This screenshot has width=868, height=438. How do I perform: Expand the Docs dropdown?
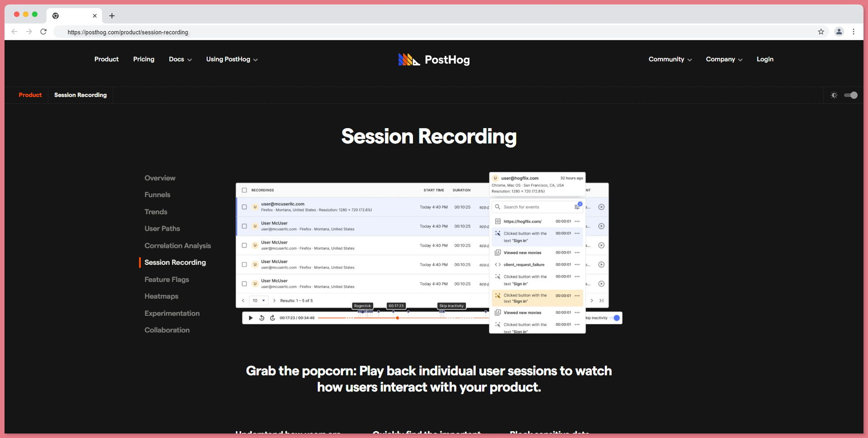180,60
